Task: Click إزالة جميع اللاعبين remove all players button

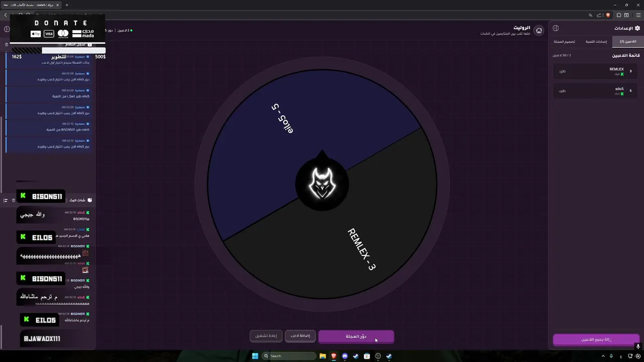Action: pos(596,340)
